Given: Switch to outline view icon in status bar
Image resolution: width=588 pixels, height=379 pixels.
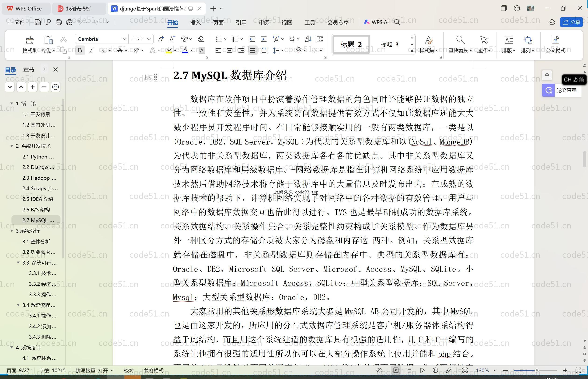Looking at the screenshot, I should coord(409,370).
